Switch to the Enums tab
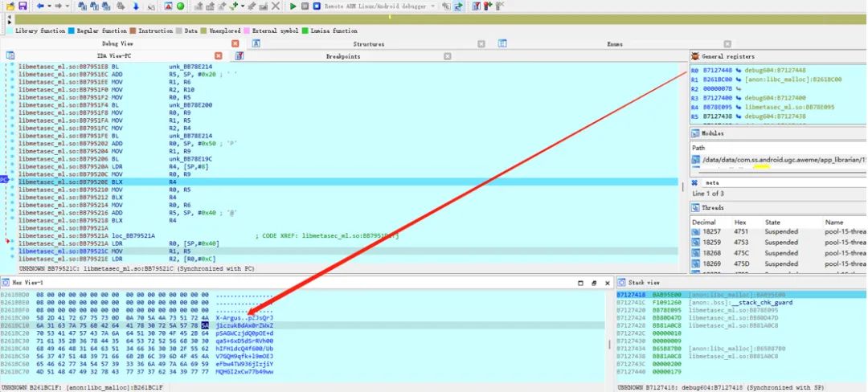 click(x=615, y=43)
